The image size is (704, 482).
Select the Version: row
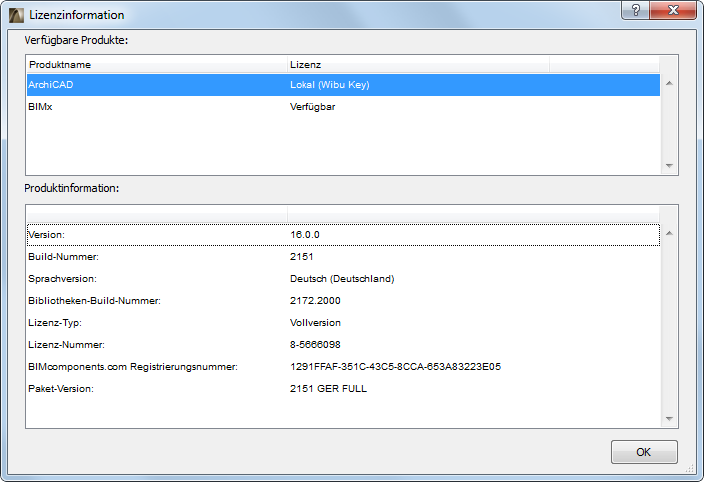tap(343, 235)
